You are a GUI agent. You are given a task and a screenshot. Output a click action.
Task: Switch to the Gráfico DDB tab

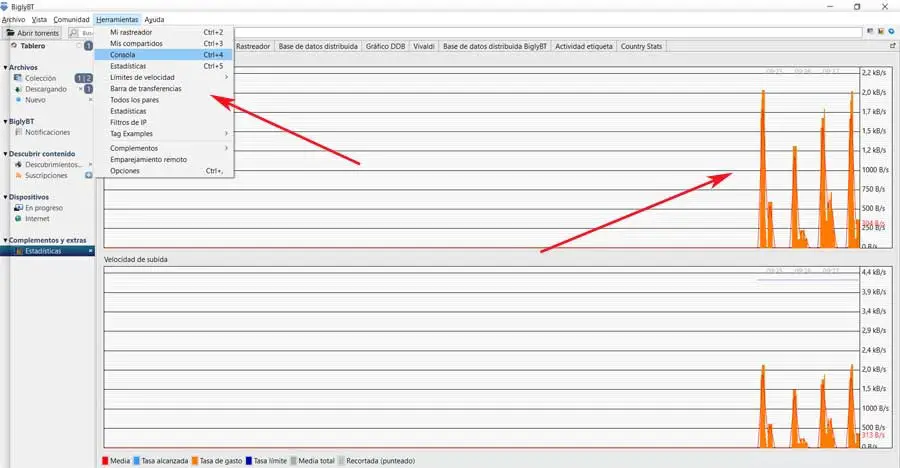click(386, 47)
